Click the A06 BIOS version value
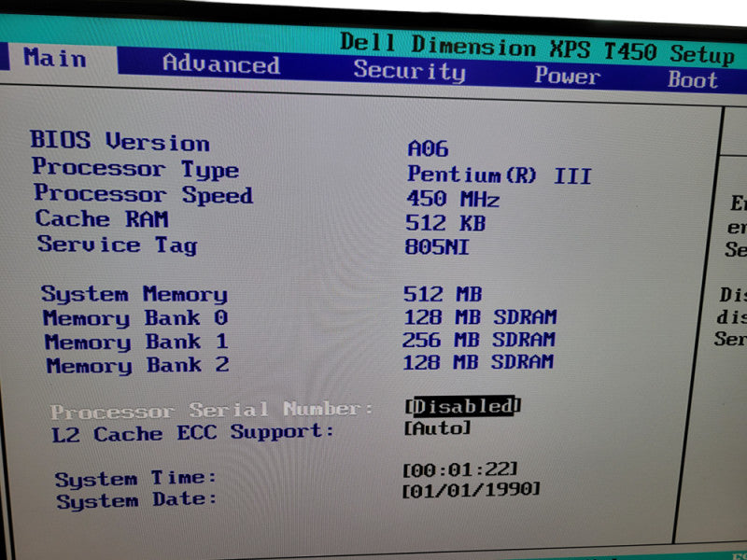Screen dimensions: 747x560 coord(428,149)
